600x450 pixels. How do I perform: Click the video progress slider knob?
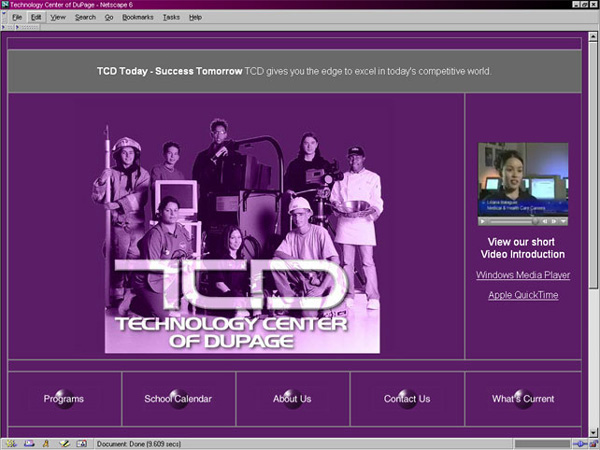pyautogui.click(x=535, y=221)
